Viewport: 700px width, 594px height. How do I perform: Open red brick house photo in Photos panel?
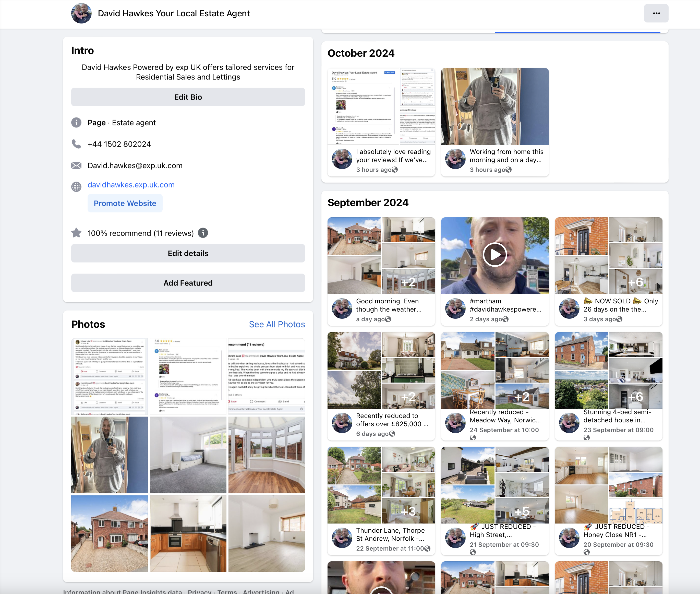pos(109,533)
